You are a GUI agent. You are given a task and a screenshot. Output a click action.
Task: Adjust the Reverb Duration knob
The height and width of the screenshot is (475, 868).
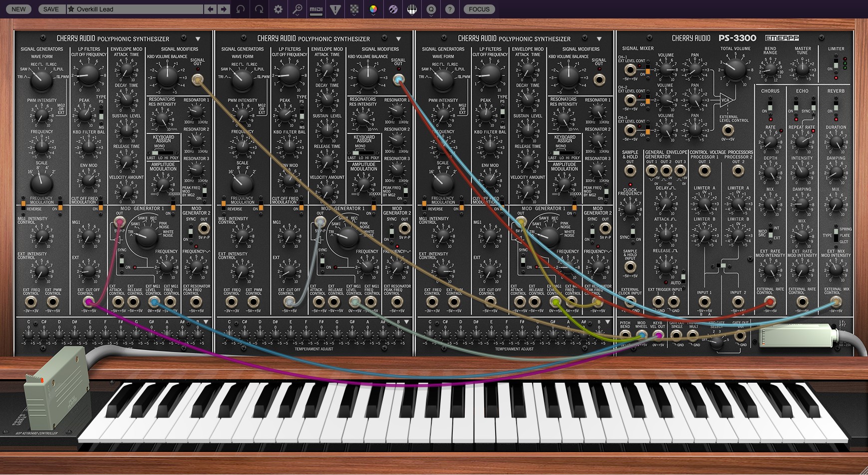coord(836,142)
